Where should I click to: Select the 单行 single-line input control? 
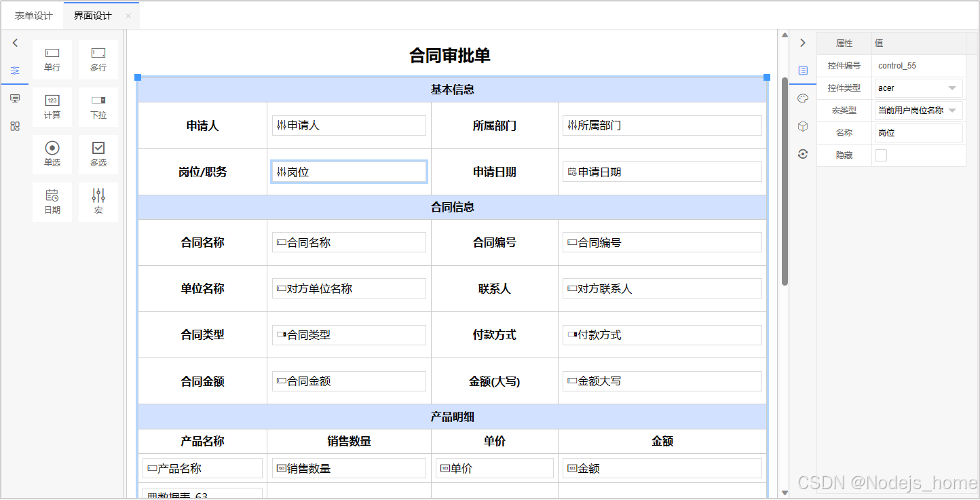pos(52,59)
